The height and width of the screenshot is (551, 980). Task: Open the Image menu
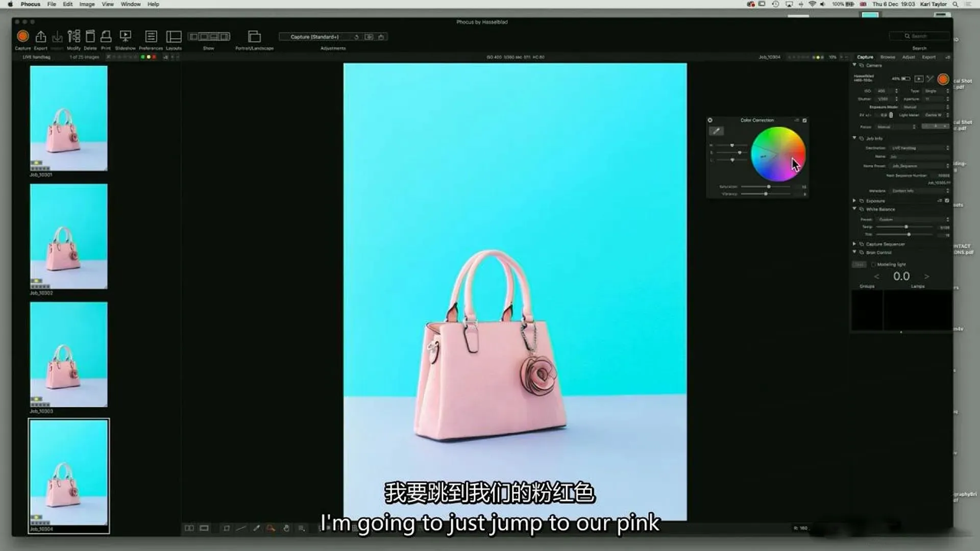tap(87, 4)
